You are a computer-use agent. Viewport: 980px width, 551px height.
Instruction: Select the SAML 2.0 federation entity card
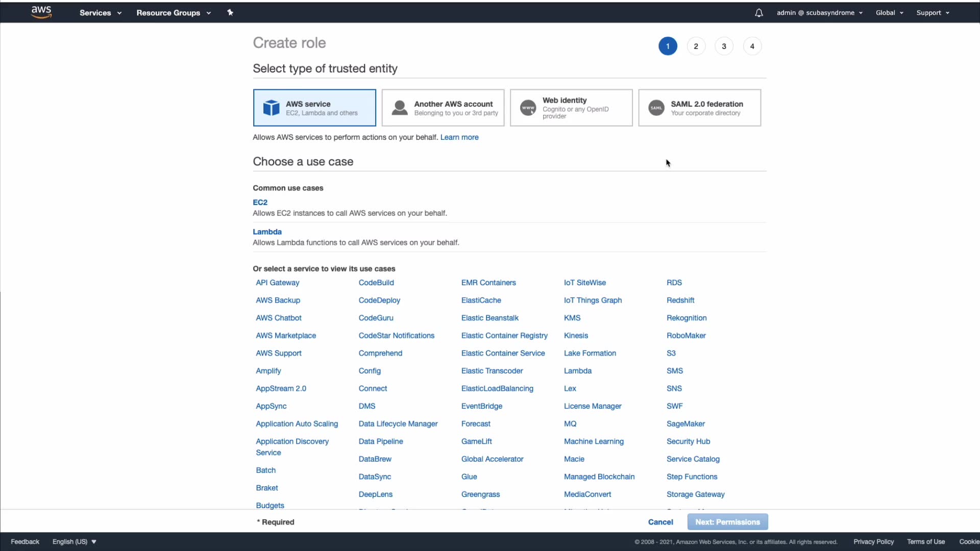(x=699, y=108)
